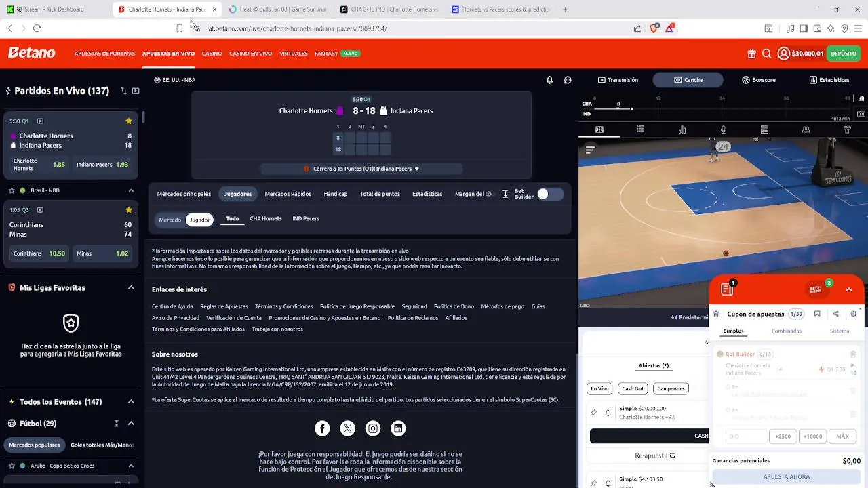The width and height of the screenshot is (868, 488).
Task: Delete the Bet Builder selection in betslip
Action: (853, 354)
